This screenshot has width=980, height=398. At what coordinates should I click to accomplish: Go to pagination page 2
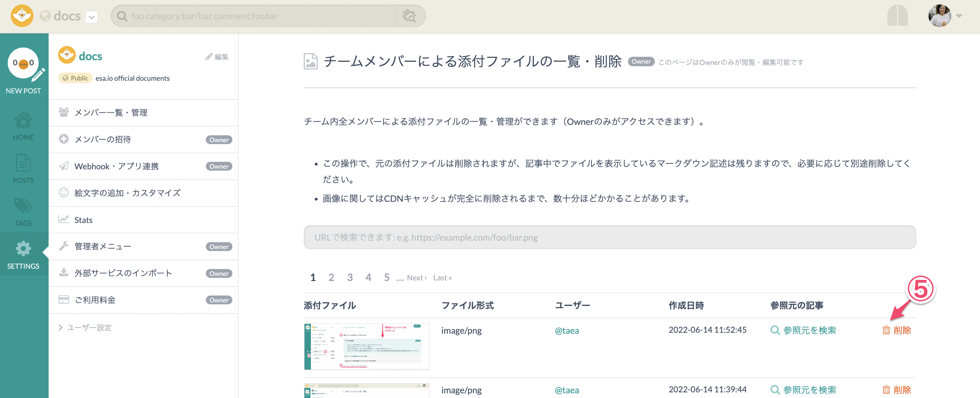pos(332,278)
